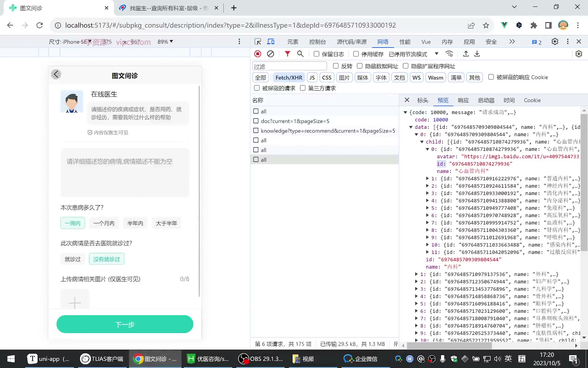Show more DevTools tabs chevron
This screenshot has width=588, height=368.
(x=512, y=41)
